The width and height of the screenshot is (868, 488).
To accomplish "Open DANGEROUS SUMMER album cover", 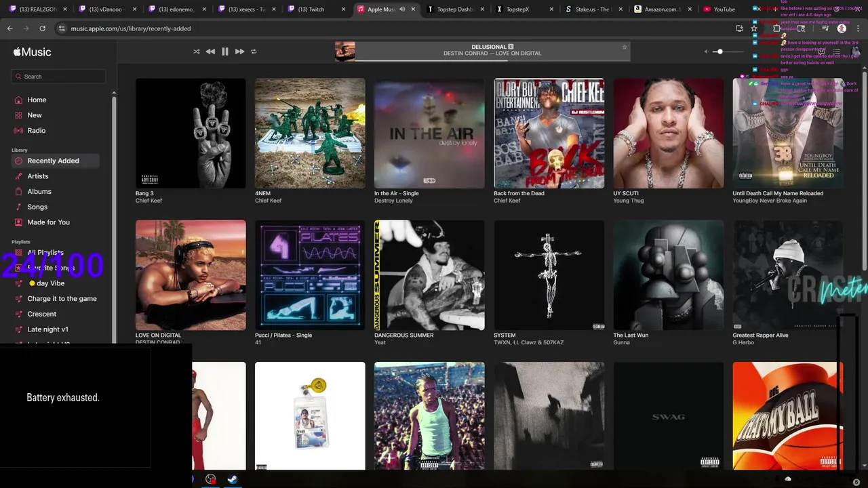I will (x=429, y=275).
